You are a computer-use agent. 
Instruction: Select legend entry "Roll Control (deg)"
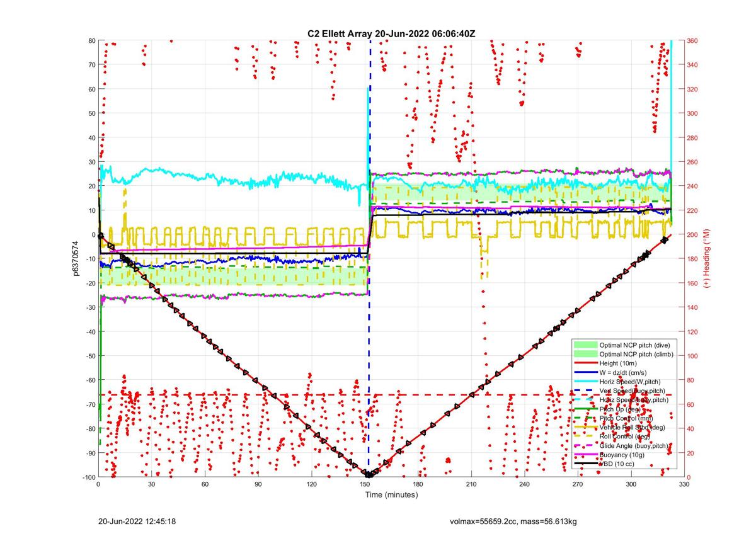(624, 436)
